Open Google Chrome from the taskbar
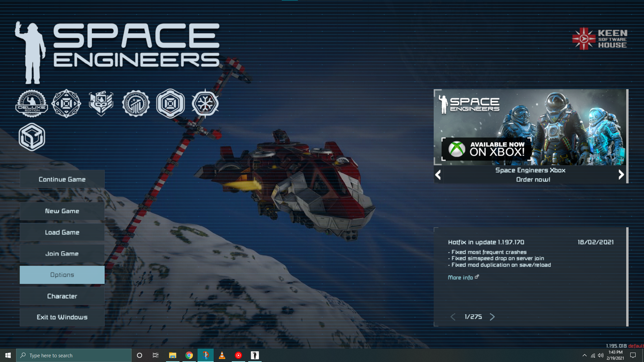 click(189, 355)
